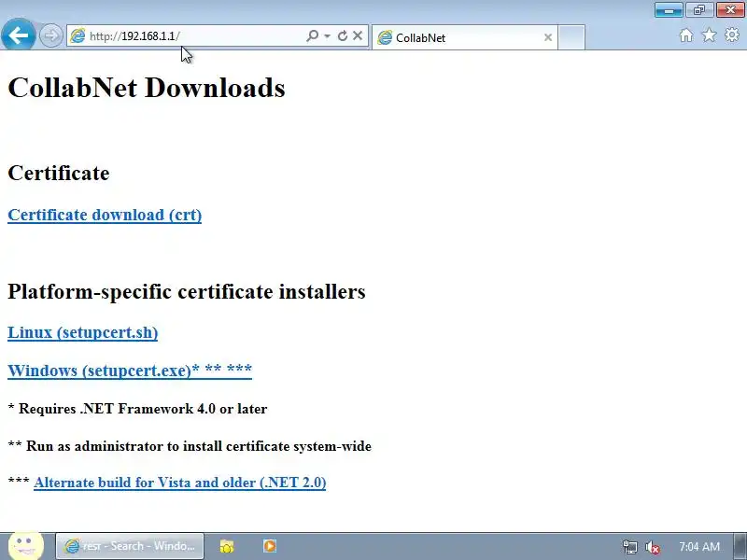
Task: Click the search magnifier icon in address bar
Action: point(312,35)
